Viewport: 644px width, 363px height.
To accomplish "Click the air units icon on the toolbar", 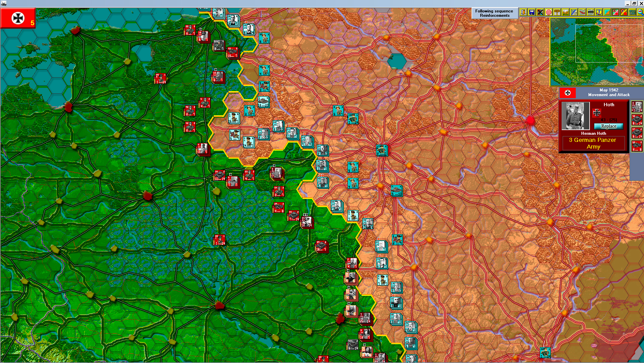I will (599, 12).
